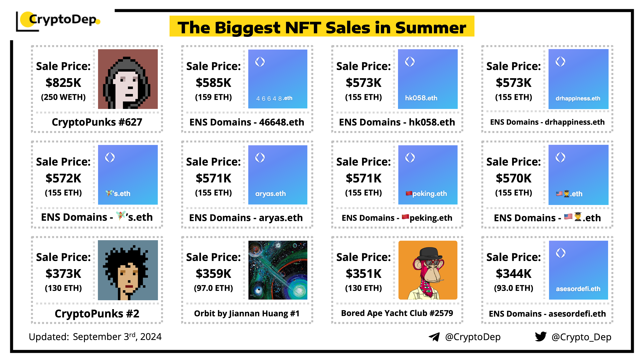
Task: Click the yellow title banner
Action: [x=322, y=27]
